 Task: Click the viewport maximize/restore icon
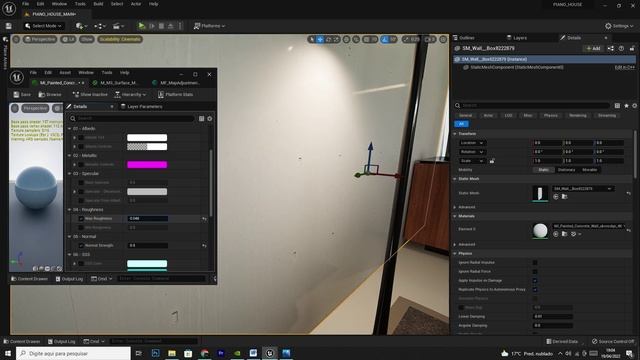coord(443,39)
